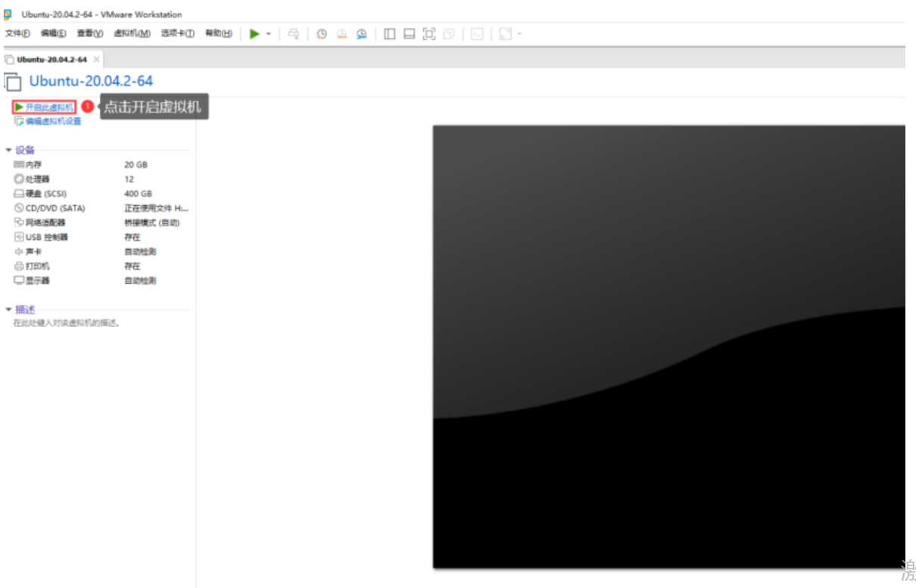Take a snapshot using the clock icon
Viewport: 916px width, 588px height.
point(322,33)
